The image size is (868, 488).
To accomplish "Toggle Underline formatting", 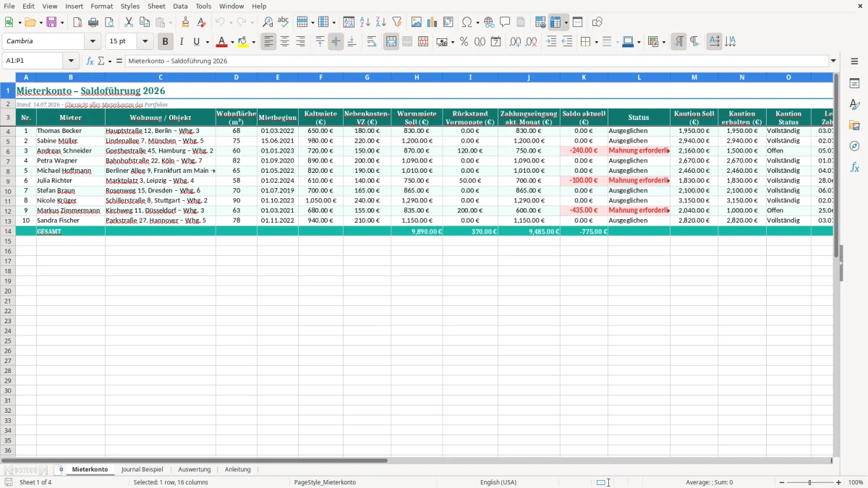I will click(197, 42).
